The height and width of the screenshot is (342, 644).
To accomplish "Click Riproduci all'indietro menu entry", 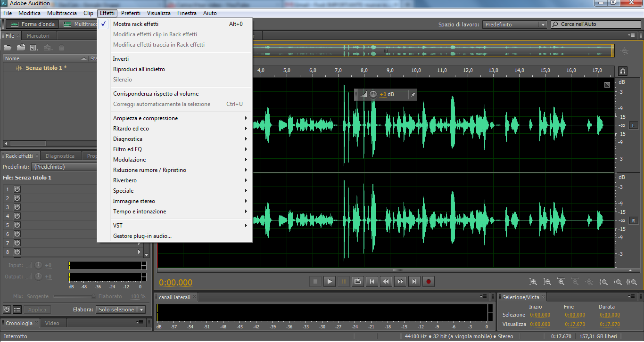I will (x=175, y=69).
